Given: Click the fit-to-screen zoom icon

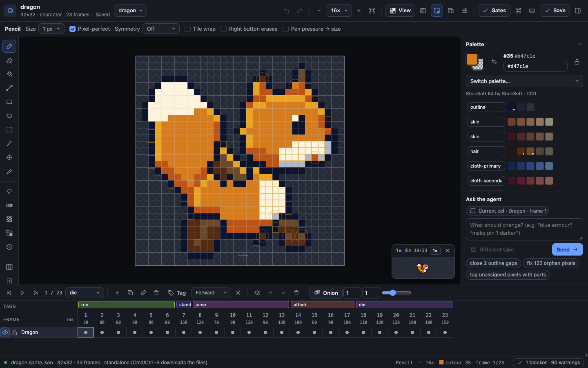Looking at the screenshot, I should click(x=372, y=11).
